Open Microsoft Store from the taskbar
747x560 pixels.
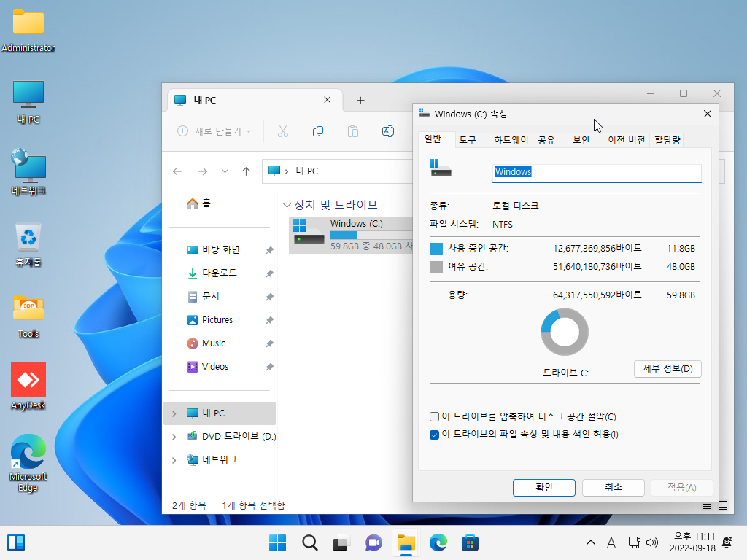click(470, 542)
